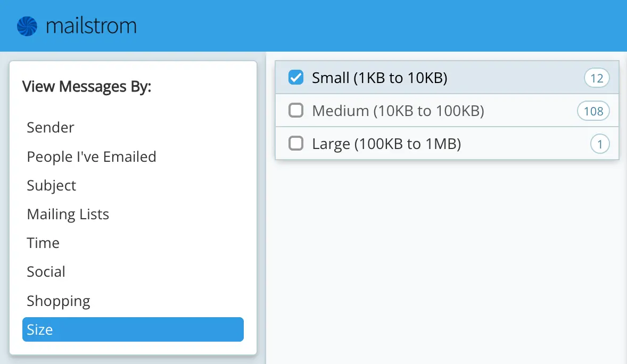Screen dimensions: 627x364
Task: Show Social messages
Action: [46, 272]
